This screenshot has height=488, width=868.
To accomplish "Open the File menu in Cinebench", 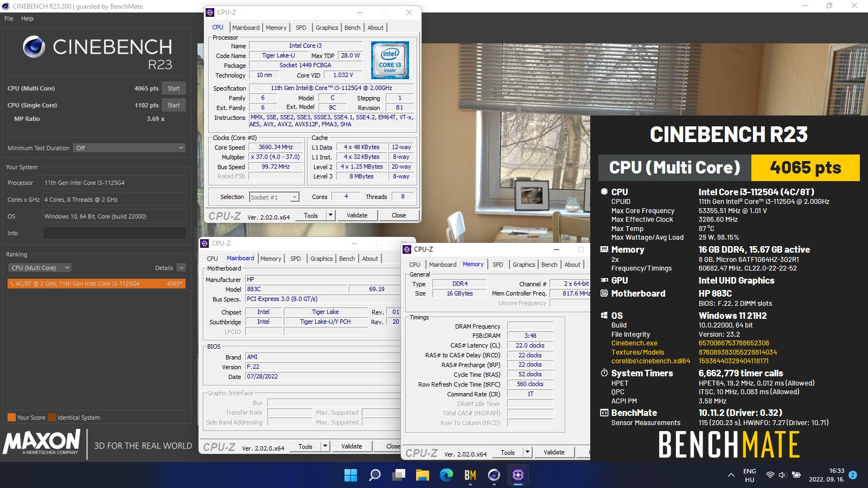I will 9,18.
